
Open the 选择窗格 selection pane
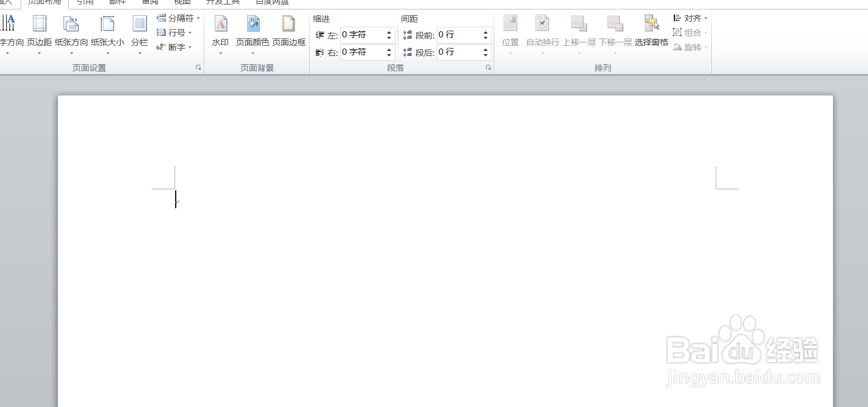pyautogui.click(x=652, y=31)
